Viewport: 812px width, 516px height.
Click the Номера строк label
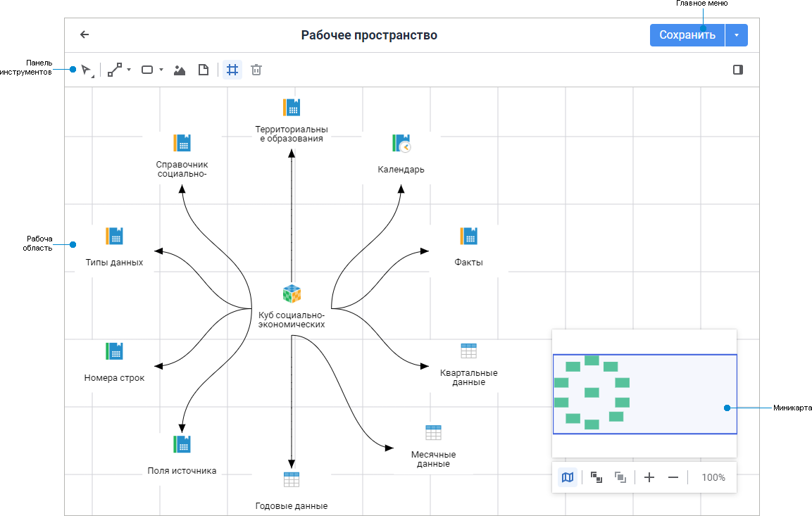114,378
